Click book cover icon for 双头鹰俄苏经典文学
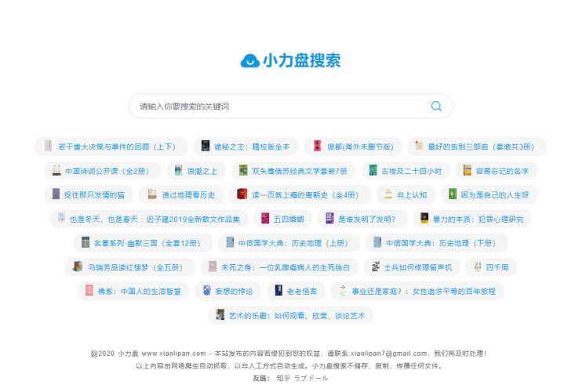586x392 pixels. pyautogui.click(x=243, y=170)
